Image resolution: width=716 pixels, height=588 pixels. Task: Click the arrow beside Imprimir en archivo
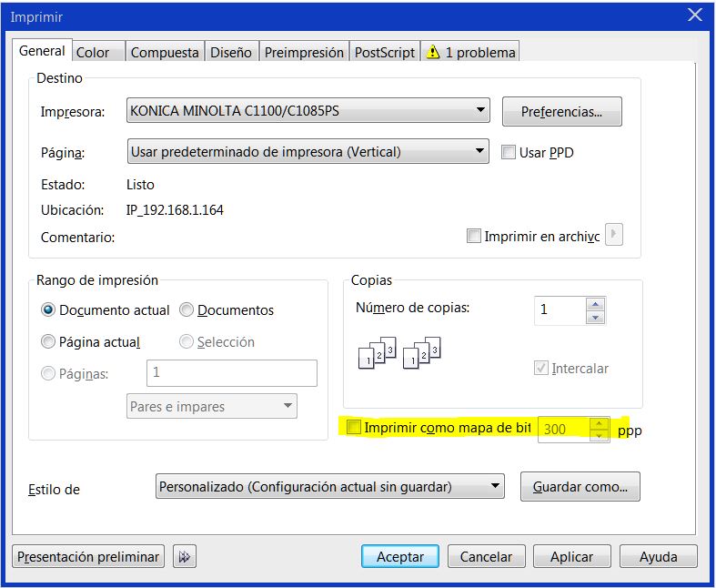pos(614,236)
